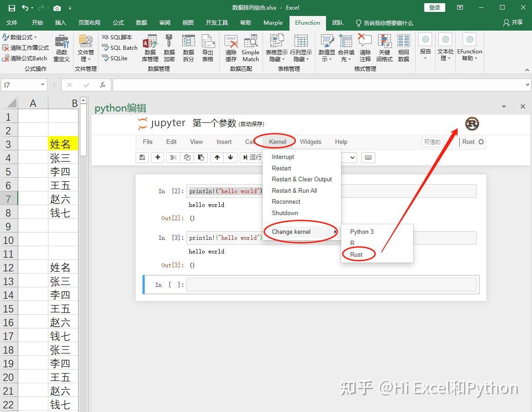Viewport: 532px width, 412px height.
Task: Expand the 行列显示隐藏 dropdown
Action: click(x=301, y=48)
